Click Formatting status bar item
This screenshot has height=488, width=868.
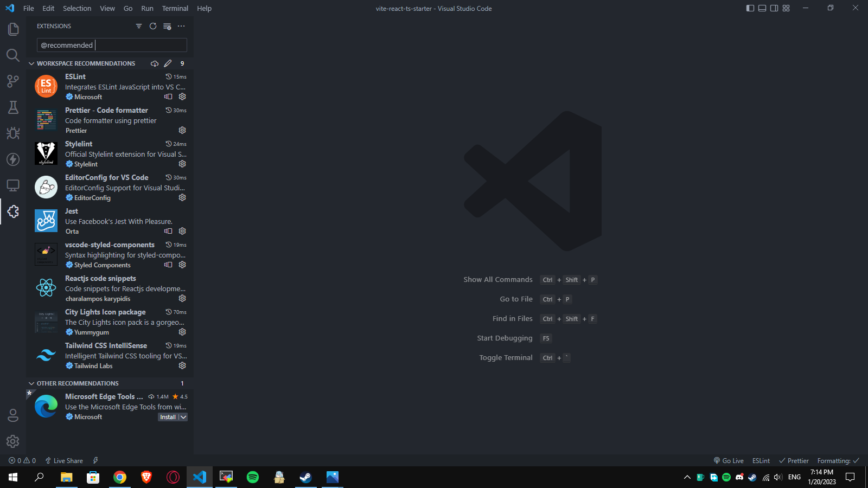tap(838, 460)
